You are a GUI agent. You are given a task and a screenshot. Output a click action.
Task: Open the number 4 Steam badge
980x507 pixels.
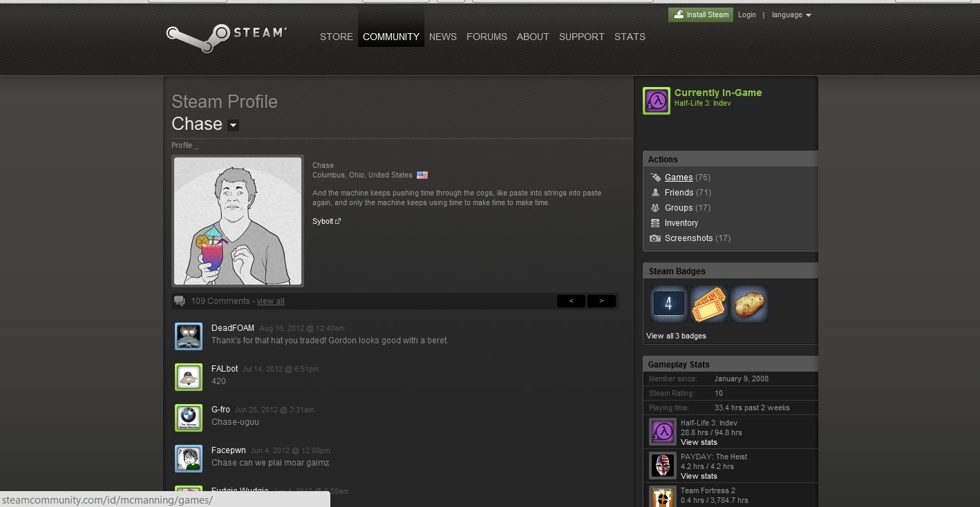tap(668, 303)
